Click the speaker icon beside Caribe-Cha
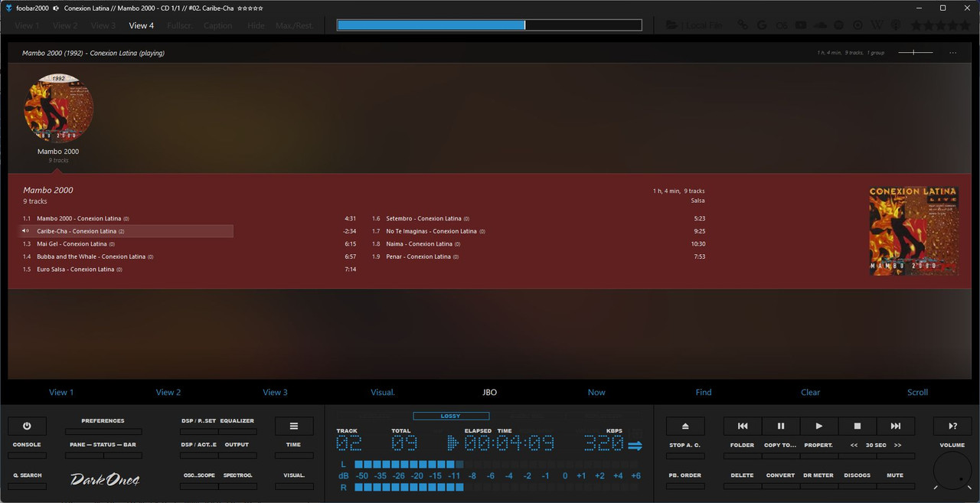This screenshot has height=503, width=980. pyautogui.click(x=25, y=231)
